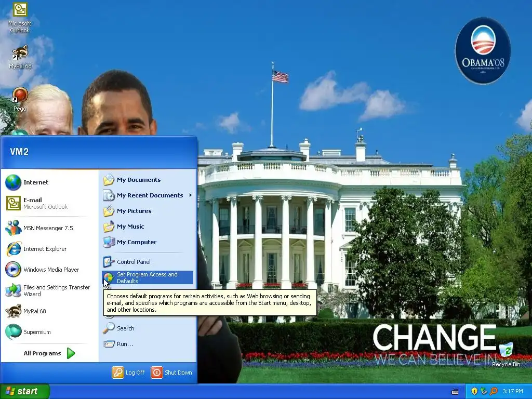Select the Pego desktop icon
This screenshot has width=532, height=399.
pyautogui.click(x=20, y=99)
